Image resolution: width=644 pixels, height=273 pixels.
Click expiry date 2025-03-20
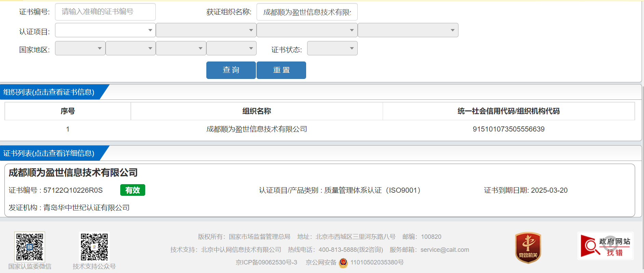tap(549, 190)
